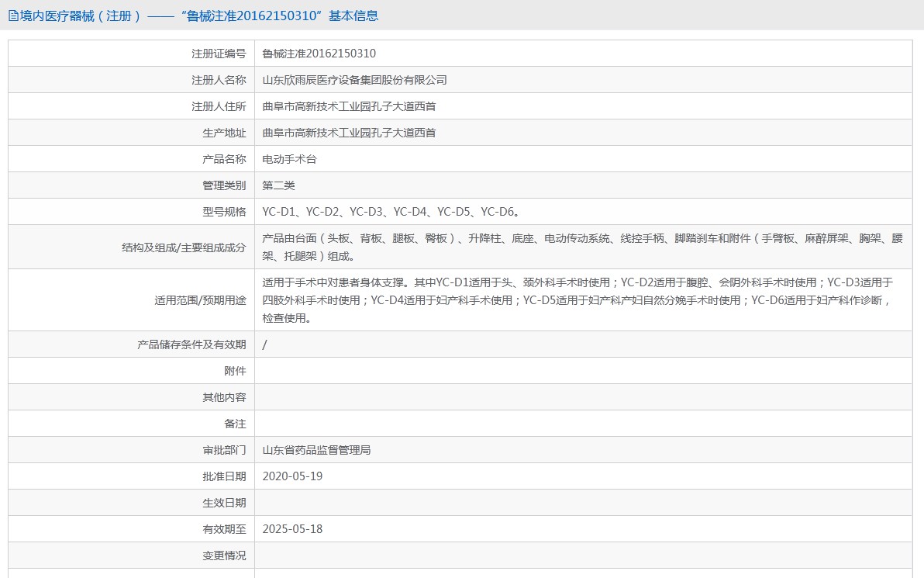Screen dimensions: 924x578
Task: Click the 注册人住所 label
Action: pos(219,107)
